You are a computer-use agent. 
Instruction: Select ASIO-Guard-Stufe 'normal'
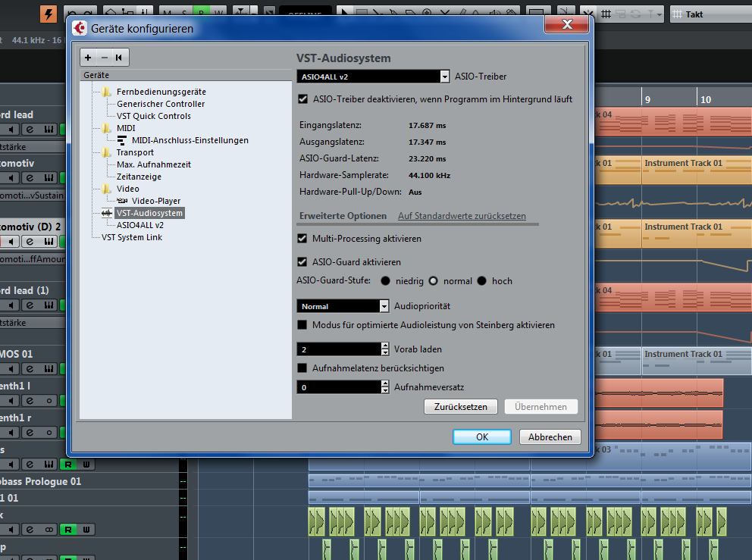(433, 281)
